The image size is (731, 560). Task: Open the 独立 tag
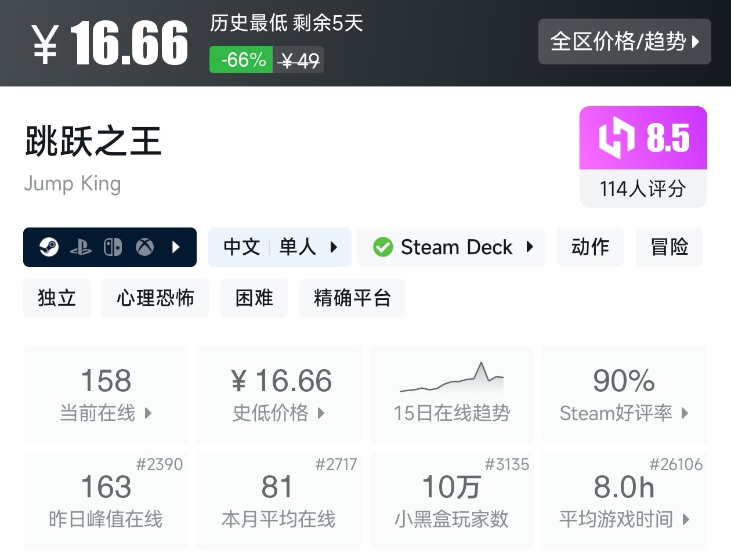pos(57,298)
